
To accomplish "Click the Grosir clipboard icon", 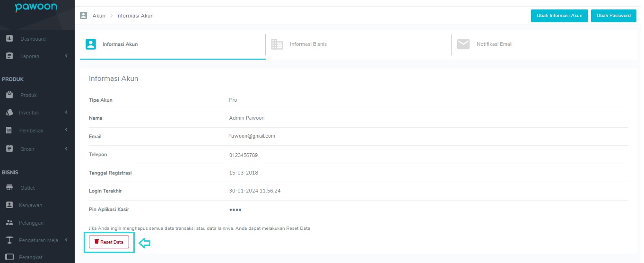I will [x=9, y=149].
